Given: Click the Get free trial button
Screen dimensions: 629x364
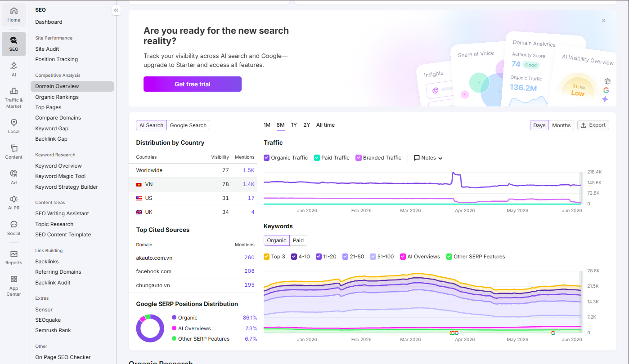Looking at the screenshot, I should [193, 84].
